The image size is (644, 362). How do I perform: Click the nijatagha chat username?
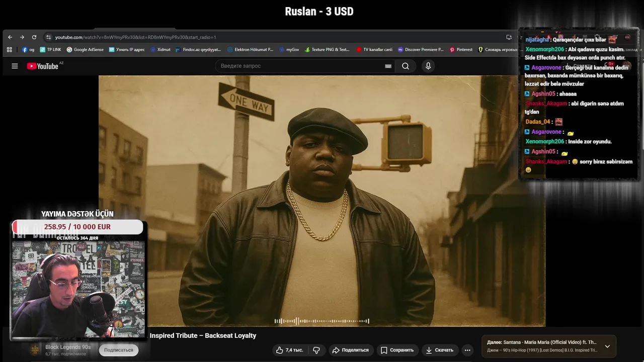click(x=537, y=39)
